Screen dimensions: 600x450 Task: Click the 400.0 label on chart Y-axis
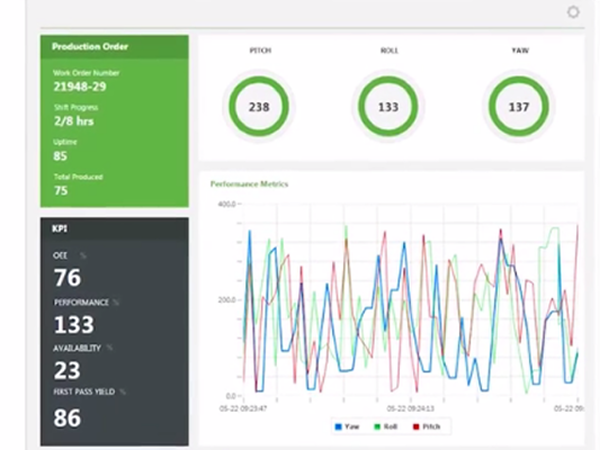pyautogui.click(x=225, y=203)
